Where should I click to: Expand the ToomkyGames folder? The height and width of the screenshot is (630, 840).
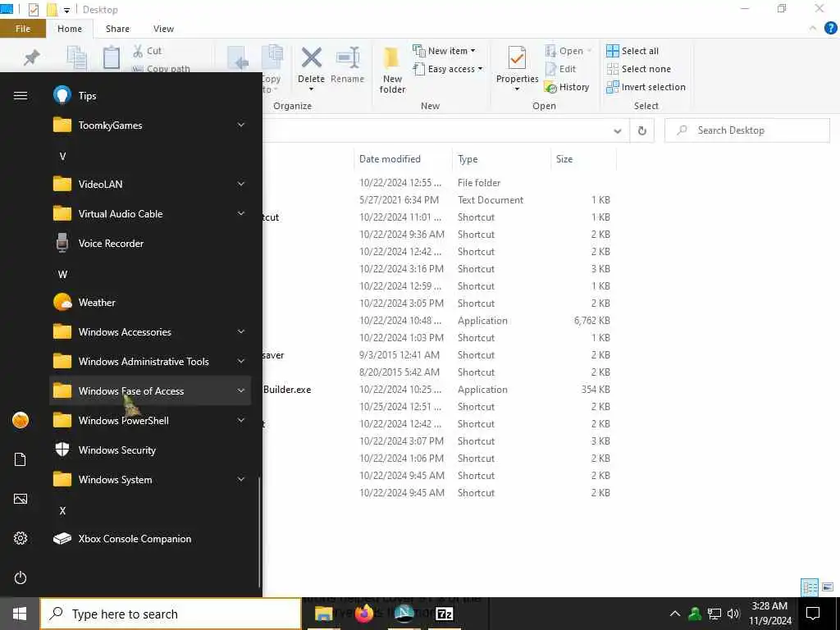point(241,126)
